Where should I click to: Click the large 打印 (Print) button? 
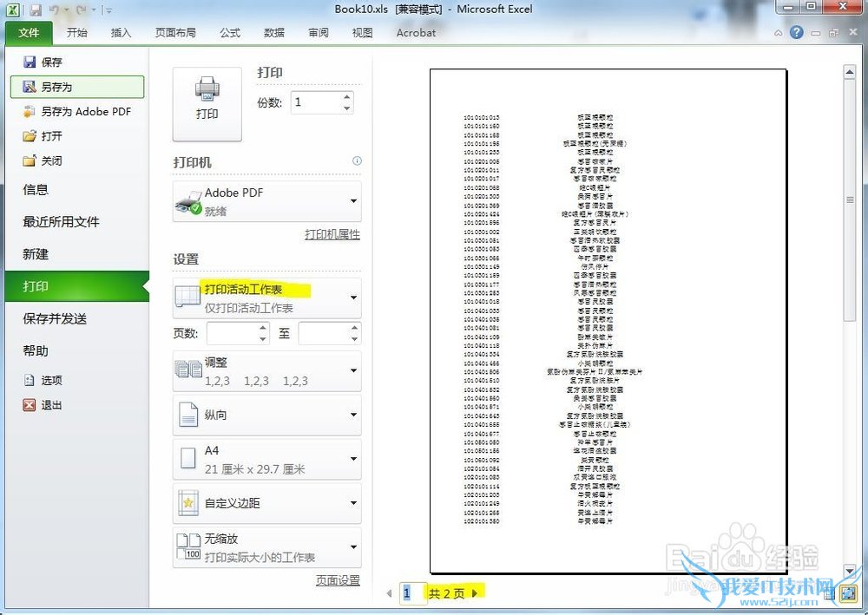click(x=207, y=103)
